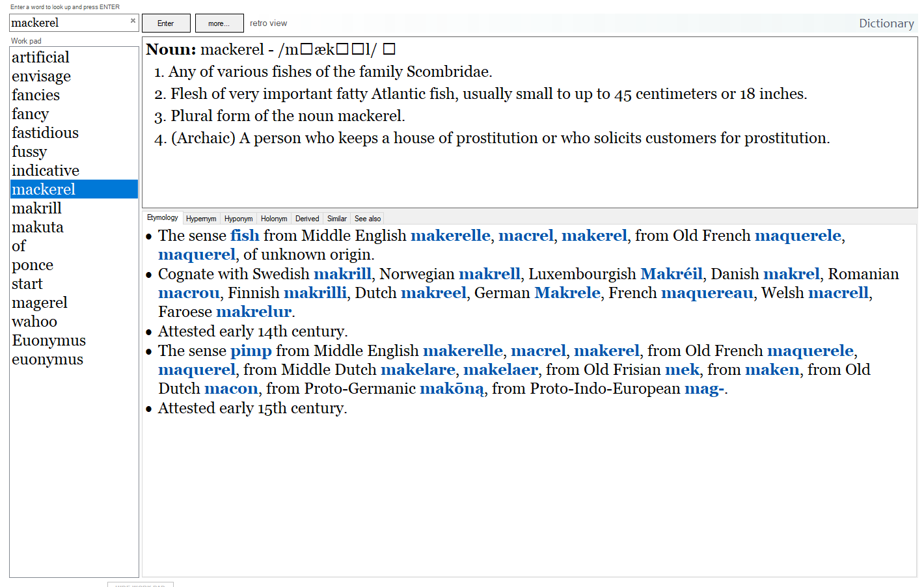Open German 'Makrele' link

pos(567,293)
